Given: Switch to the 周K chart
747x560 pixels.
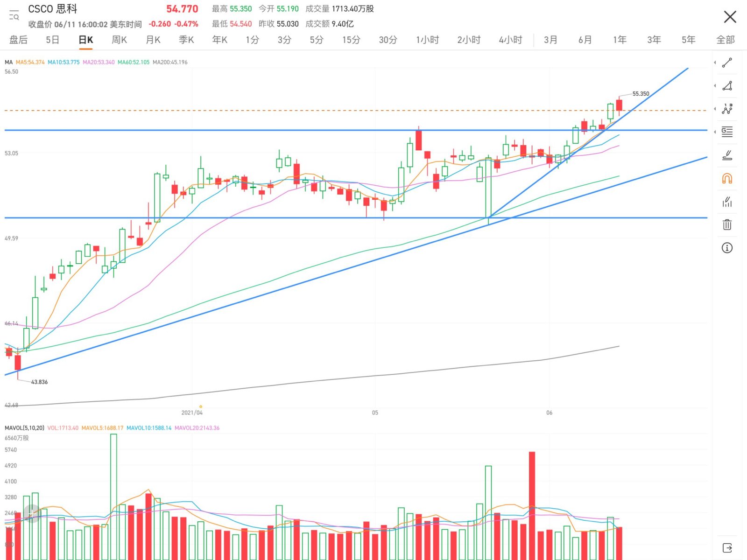Looking at the screenshot, I should pyautogui.click(x=119, y=40).
